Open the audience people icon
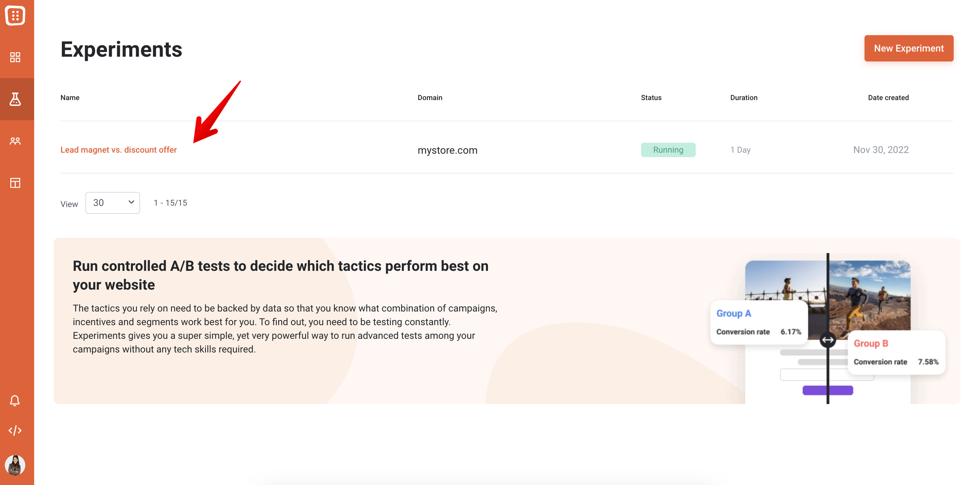This screenshot has width=980, height=485. (15, 141)
